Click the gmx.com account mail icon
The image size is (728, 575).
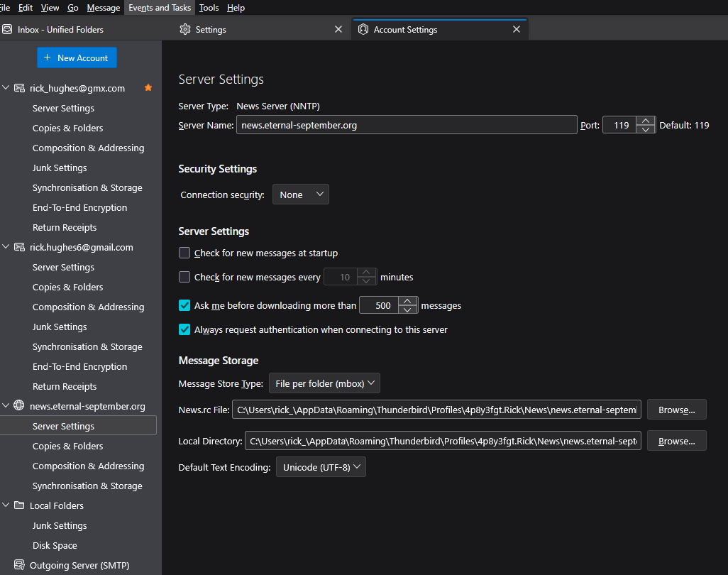[x=19, y=88]
